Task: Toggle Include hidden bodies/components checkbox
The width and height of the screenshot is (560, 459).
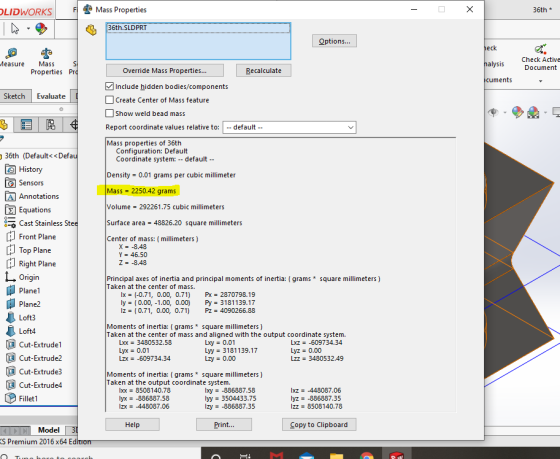Action: click(110, 86)
